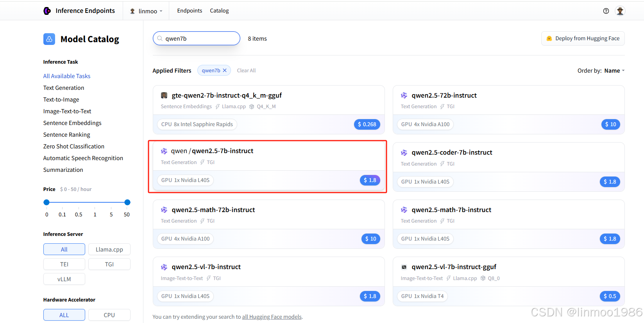This screenshot has width=644, height=323.
Task: Click the CPU 8x Intel Sapphire Rapids tag
Action: tap(197, 124)
